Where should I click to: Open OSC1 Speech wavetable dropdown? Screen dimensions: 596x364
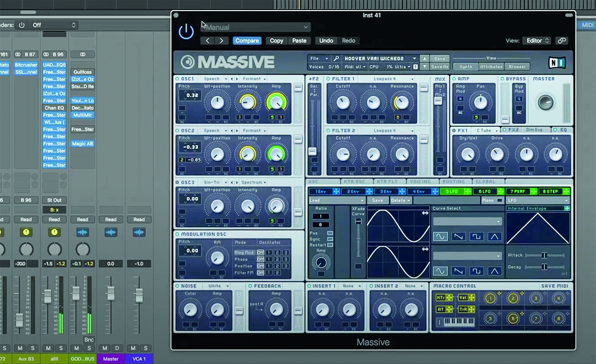(x=214, y=78)
